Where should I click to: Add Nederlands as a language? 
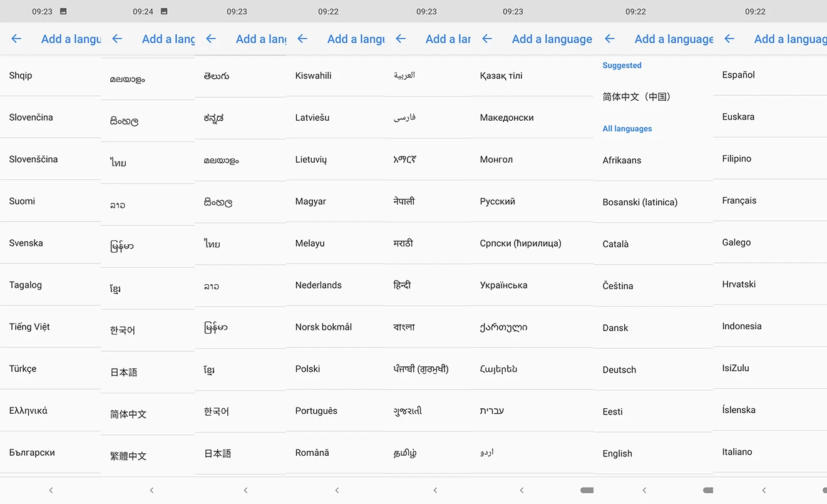point(336,285)
